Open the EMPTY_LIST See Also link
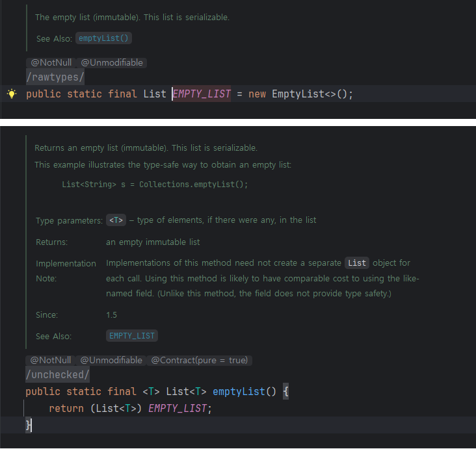476x449 pixels. coord(132,336)
